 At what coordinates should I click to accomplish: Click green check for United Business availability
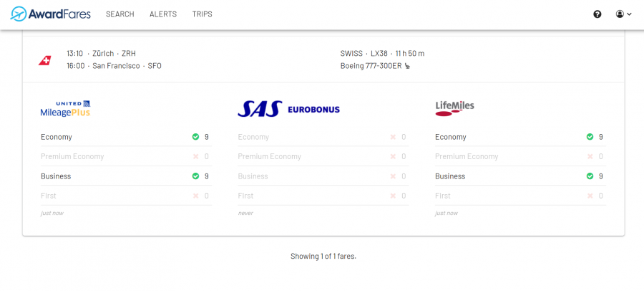(195, 176)
